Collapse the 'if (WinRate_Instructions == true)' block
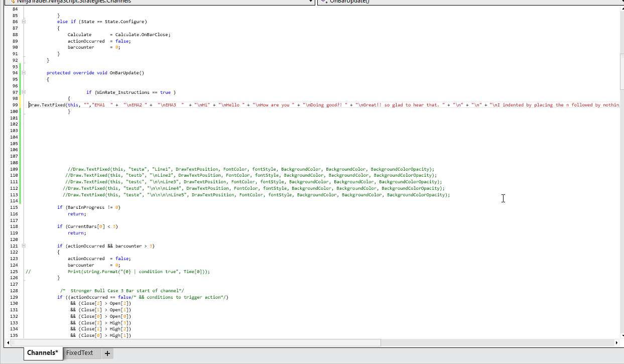This screenshot has width=624, height=364. pyautogui.click(x=24, y=92)
